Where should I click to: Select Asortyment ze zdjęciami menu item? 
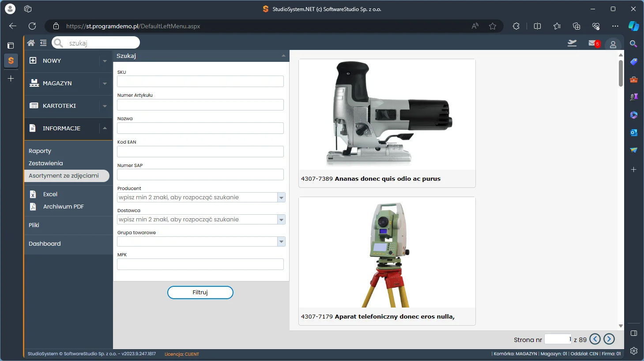(x=67, y=176)
